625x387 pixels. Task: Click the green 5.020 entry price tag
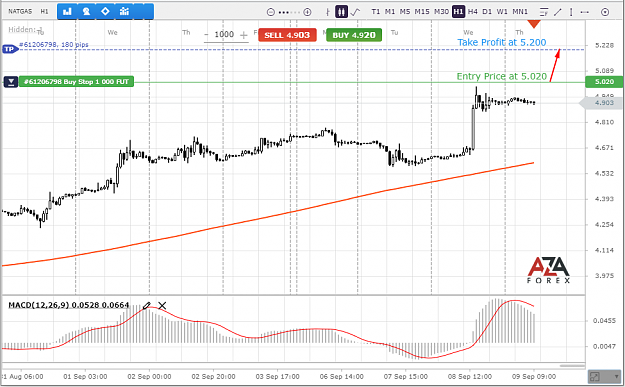(x=604, y=82)
